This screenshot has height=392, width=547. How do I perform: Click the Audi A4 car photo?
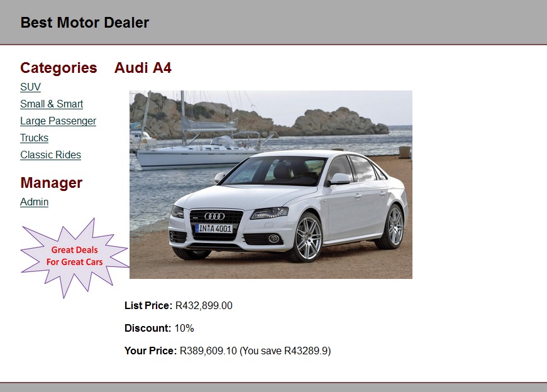tap(271, 185)
